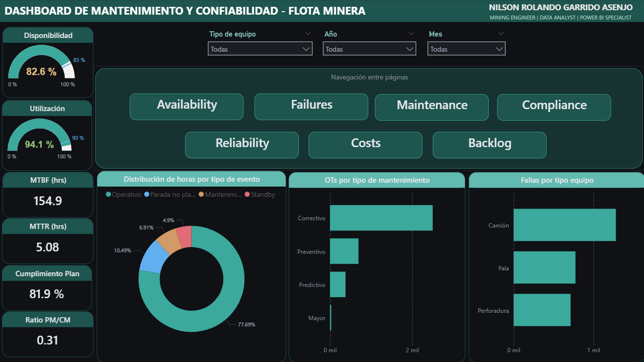The height and width of the screenshot is (362, 644).
Task: Go to the Maintenance page
Action: point(432,107)
